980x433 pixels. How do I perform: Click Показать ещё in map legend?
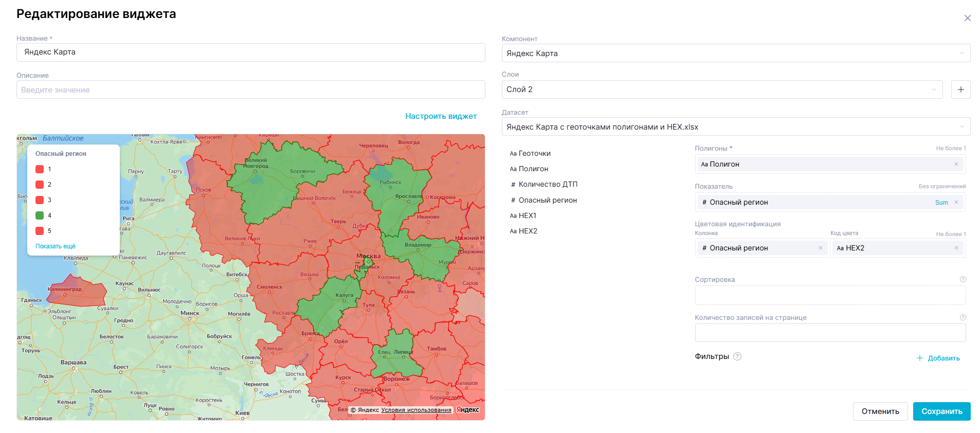click(55, 246)
